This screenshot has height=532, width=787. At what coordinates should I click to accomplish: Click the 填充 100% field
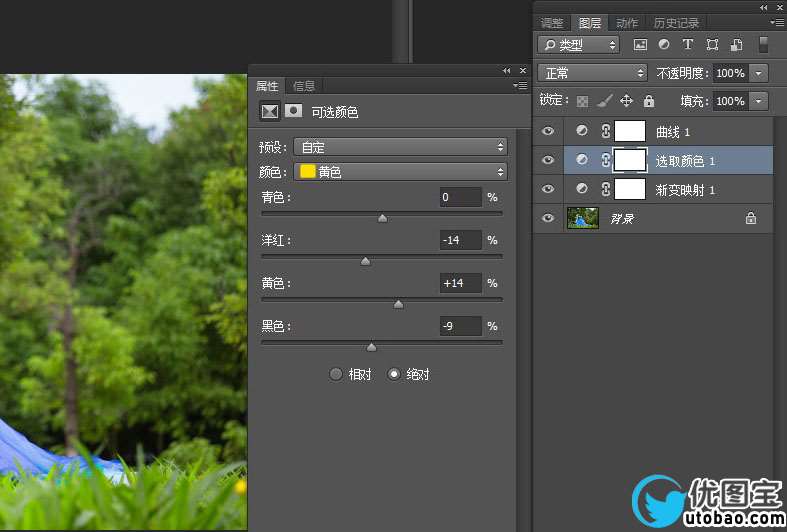[731, 101]
